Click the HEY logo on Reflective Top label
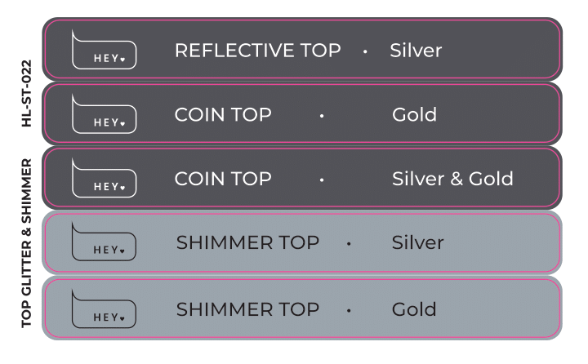Screen dimensions: 588x364 click(104, 50)
